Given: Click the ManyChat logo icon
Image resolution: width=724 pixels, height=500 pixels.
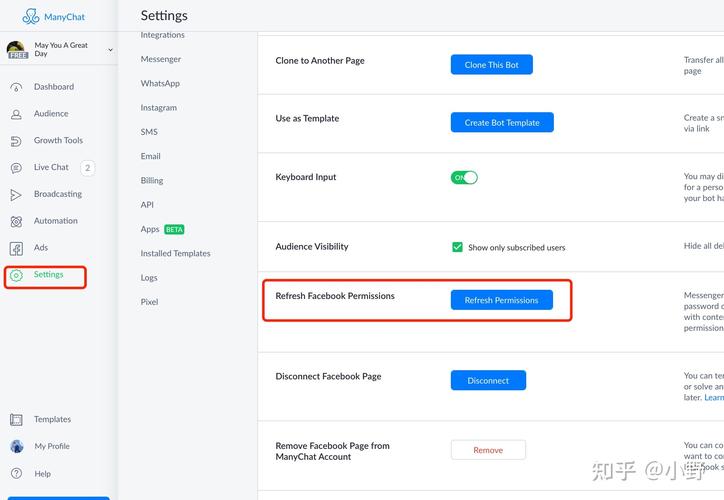Looking at the screenshot, I should (31, 17).
